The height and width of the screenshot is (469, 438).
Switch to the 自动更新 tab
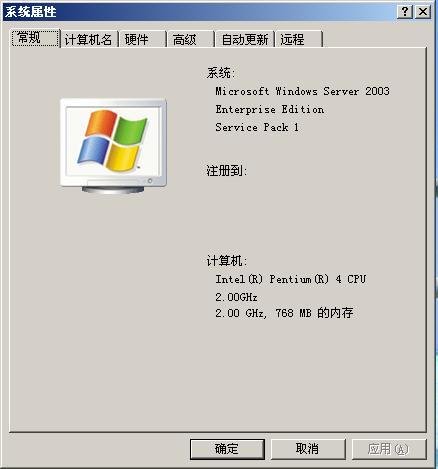(x=245, y=39)
